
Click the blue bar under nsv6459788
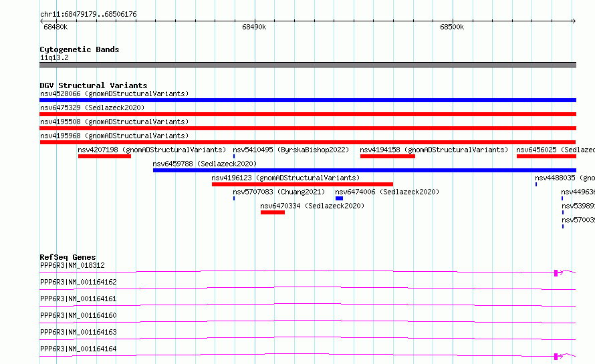pyautogui.click(x=364, y=170)
